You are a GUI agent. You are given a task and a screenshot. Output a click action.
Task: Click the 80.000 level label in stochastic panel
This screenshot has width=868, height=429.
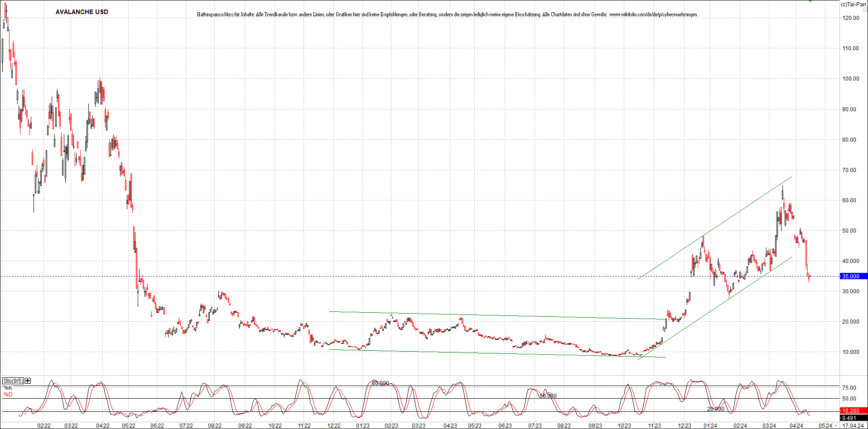coord(381,383)
